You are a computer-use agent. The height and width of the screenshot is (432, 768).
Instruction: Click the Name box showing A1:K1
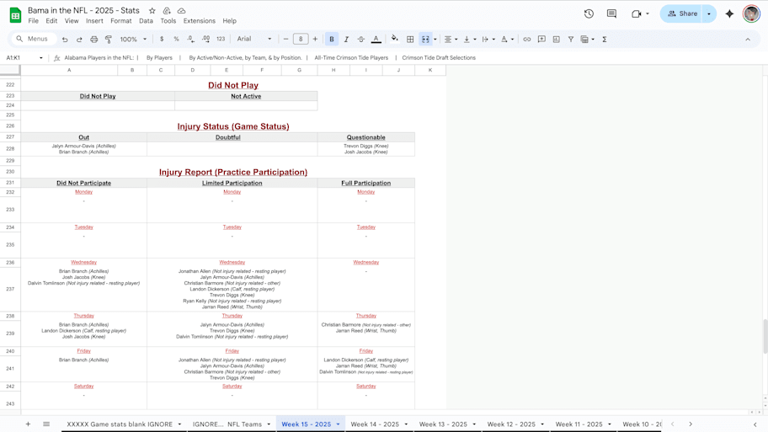coord(20,58)
